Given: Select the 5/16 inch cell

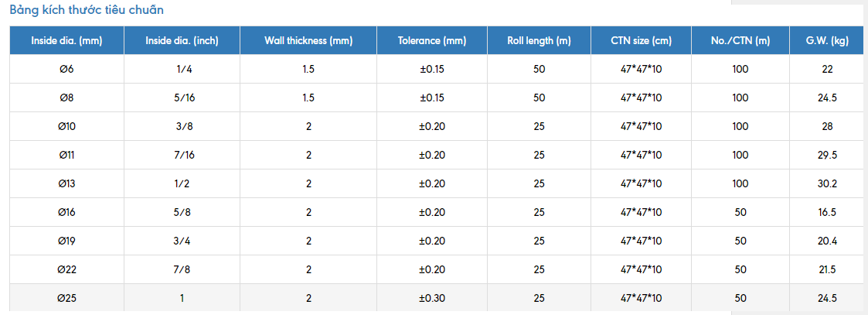Looking at the screenshot, I should pyautogui.click(x=182, y=98).
